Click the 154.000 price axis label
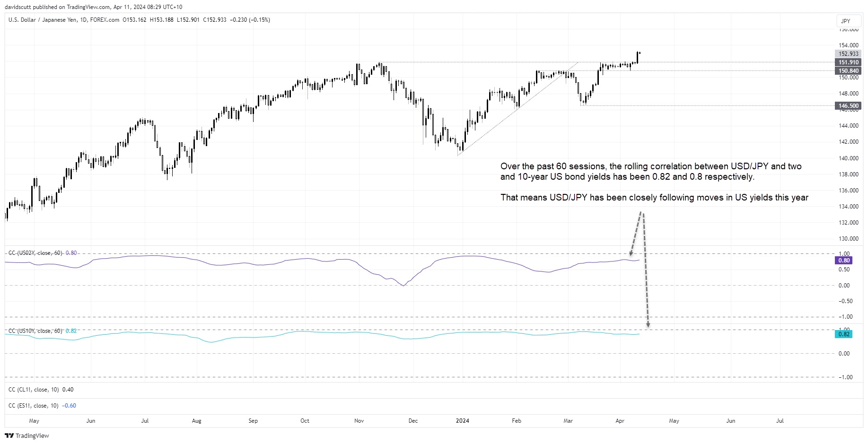The width and height of the screenshot is (868, 444). (x=849, y=45)
